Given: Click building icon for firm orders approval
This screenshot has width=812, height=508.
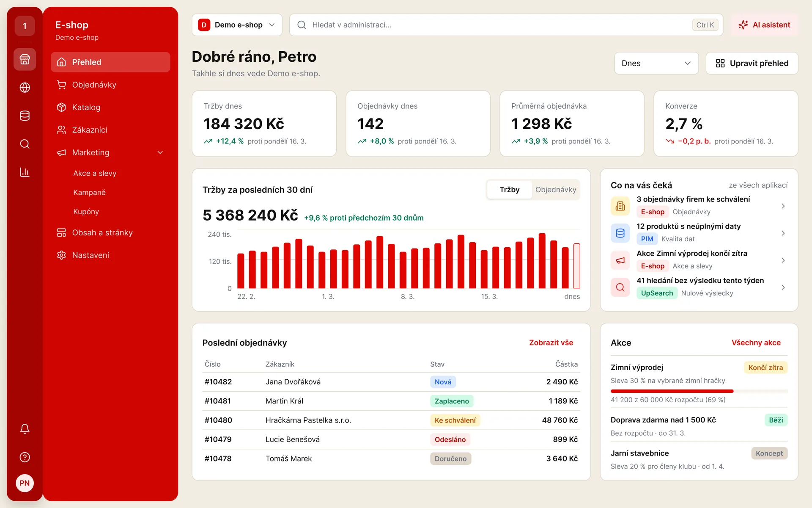Looking at the screenshot, I should 620,206.
